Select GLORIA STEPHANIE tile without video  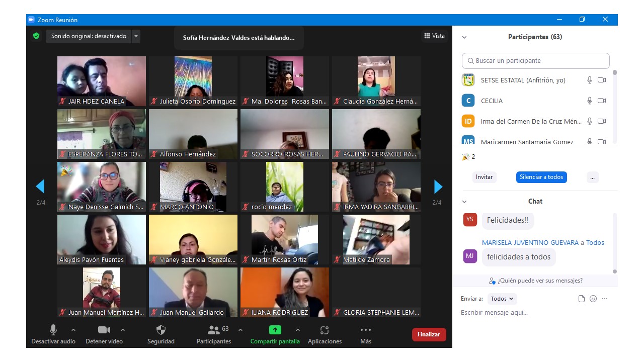coord(376,292)
